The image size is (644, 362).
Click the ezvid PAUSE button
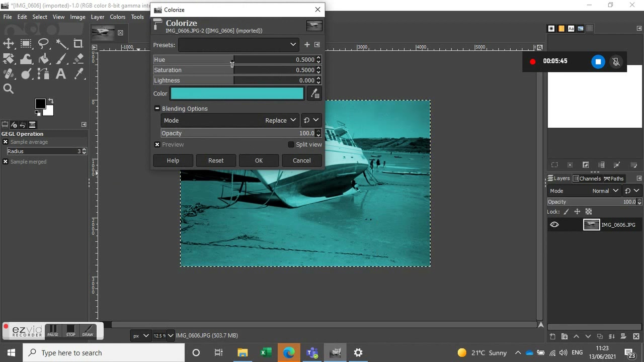point(53,331)
